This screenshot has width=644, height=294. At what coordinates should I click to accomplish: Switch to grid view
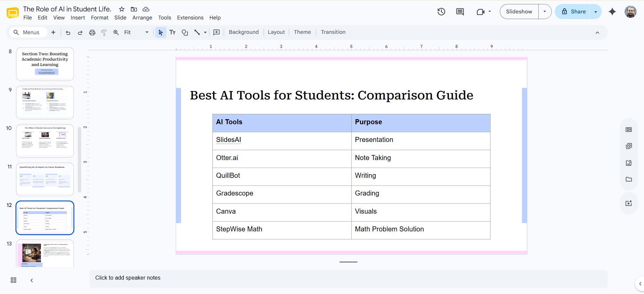pyautogui.click(x=13, y=280)
